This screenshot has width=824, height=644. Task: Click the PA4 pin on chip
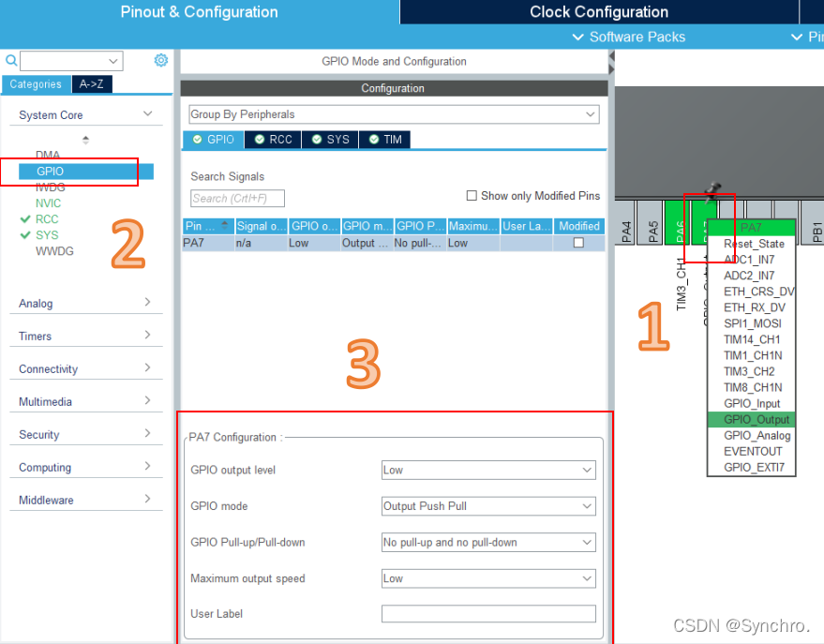[x=625, y=223]
